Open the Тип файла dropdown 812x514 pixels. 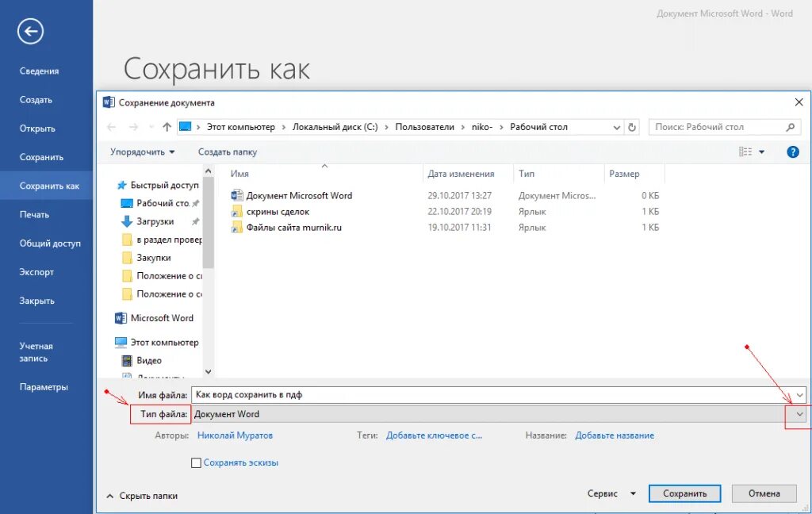(x=799, y=414)
